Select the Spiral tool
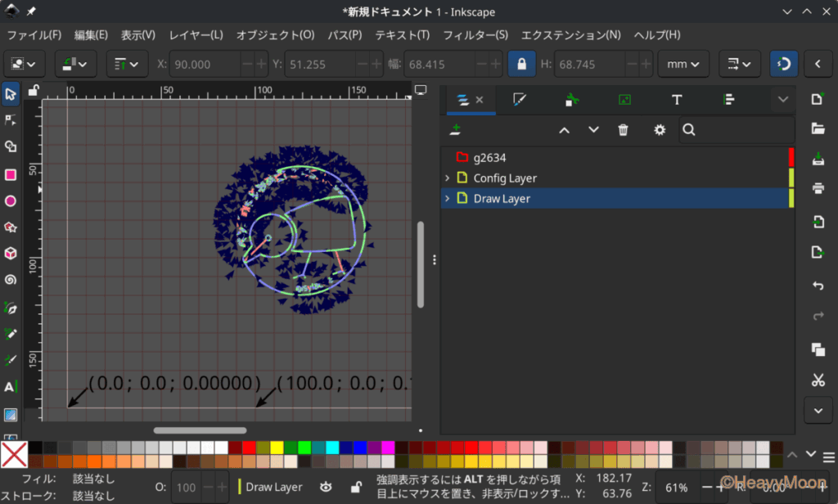838x504 pixels. 11,280
